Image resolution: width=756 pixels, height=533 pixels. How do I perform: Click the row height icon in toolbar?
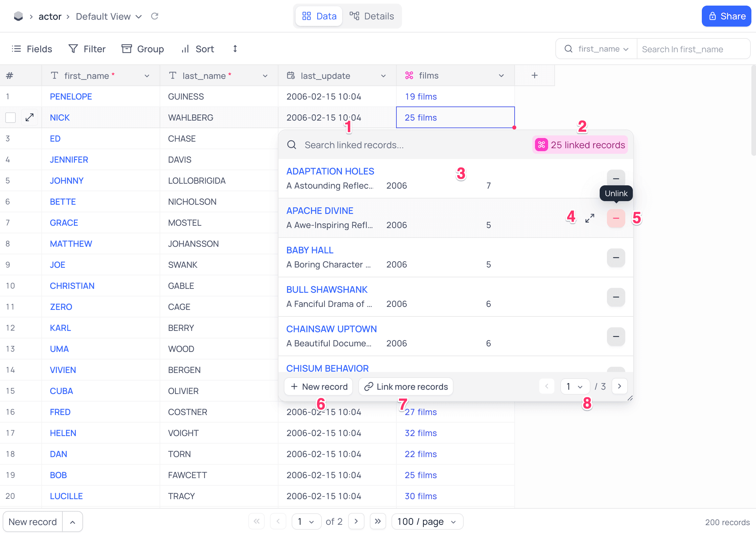235,49
